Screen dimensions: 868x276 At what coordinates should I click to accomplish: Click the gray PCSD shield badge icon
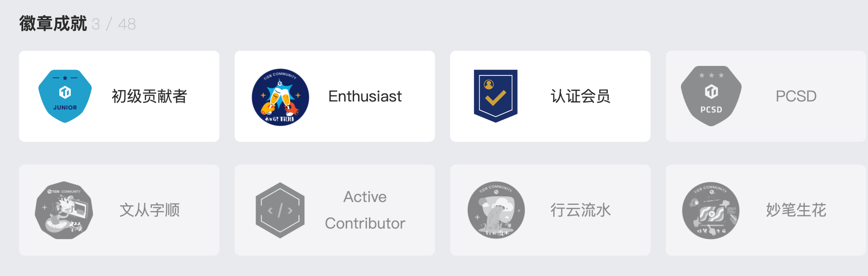(x=711, y=96)
